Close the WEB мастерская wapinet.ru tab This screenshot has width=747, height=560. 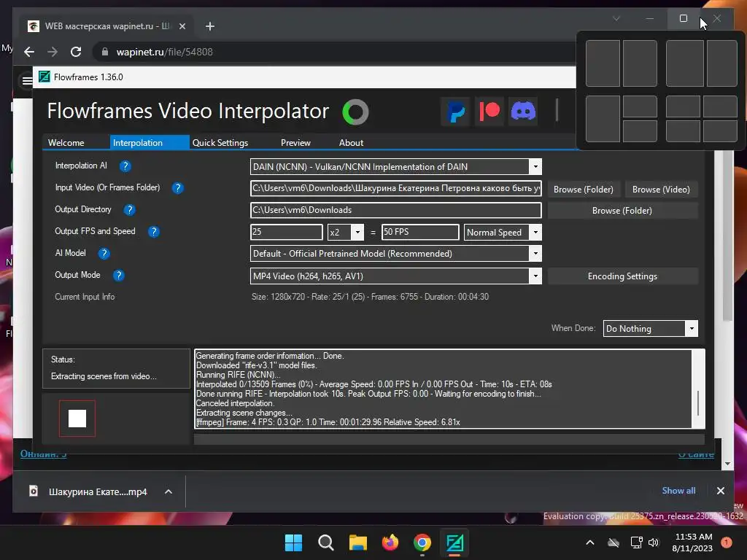point(182,26)
